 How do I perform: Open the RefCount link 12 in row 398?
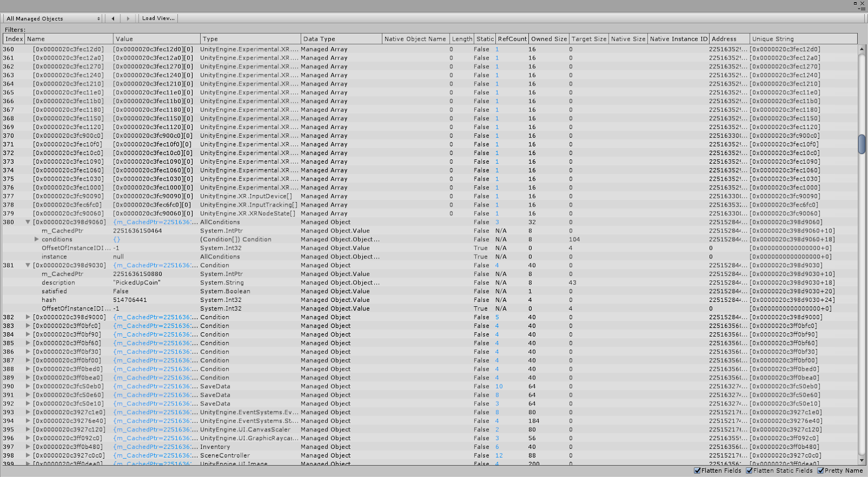(499, 455)
